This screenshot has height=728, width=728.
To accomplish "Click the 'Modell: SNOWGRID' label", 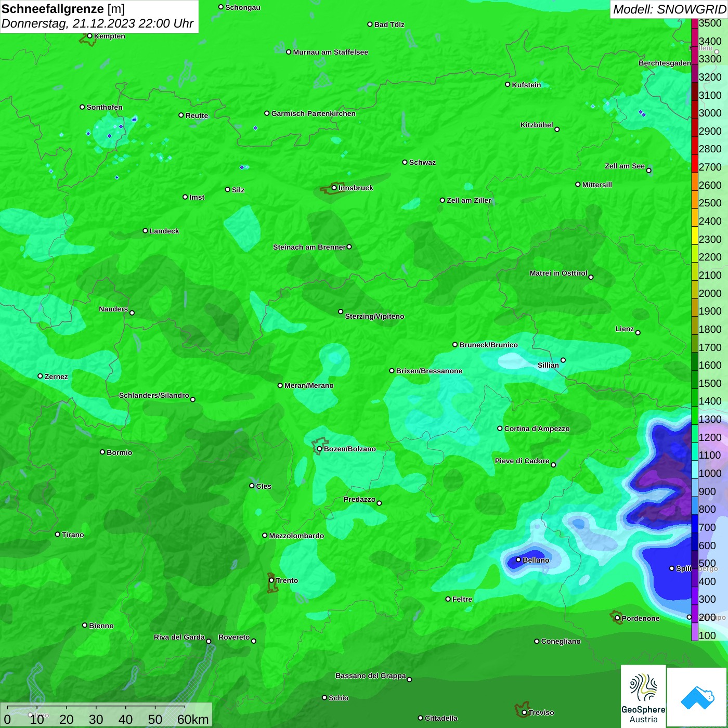I will tap(669, 9).
